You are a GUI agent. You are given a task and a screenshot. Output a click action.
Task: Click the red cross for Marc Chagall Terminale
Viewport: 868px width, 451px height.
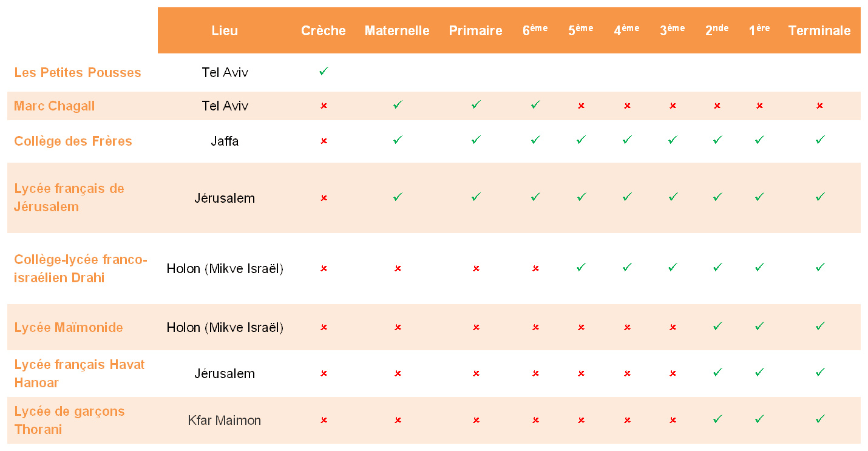[819, 106]
